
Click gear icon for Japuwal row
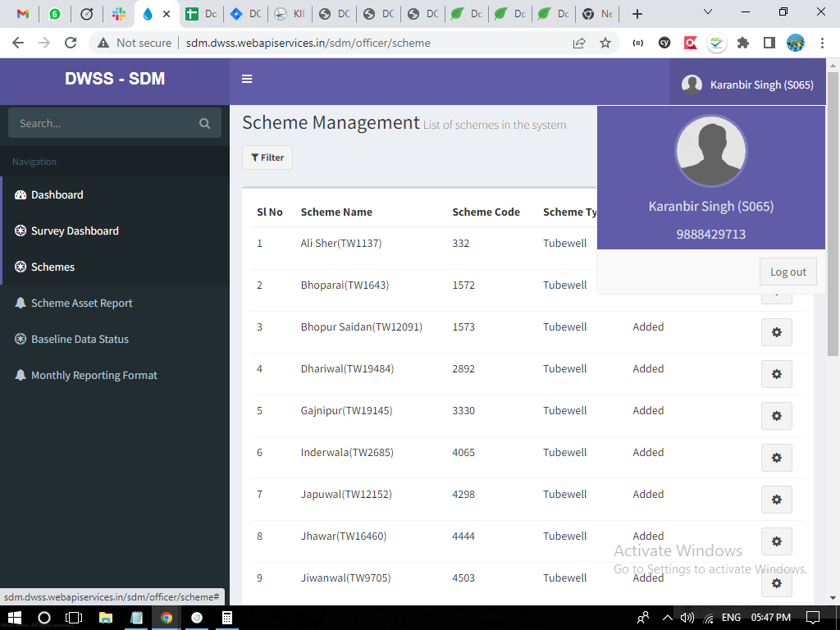[776, 500]
